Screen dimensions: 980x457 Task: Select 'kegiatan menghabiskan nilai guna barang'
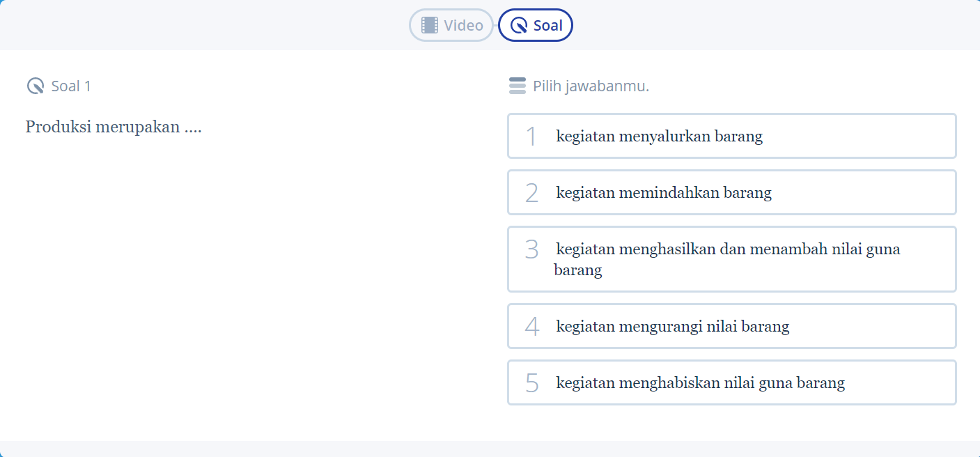pyautogui.click(x=731, y=382)
